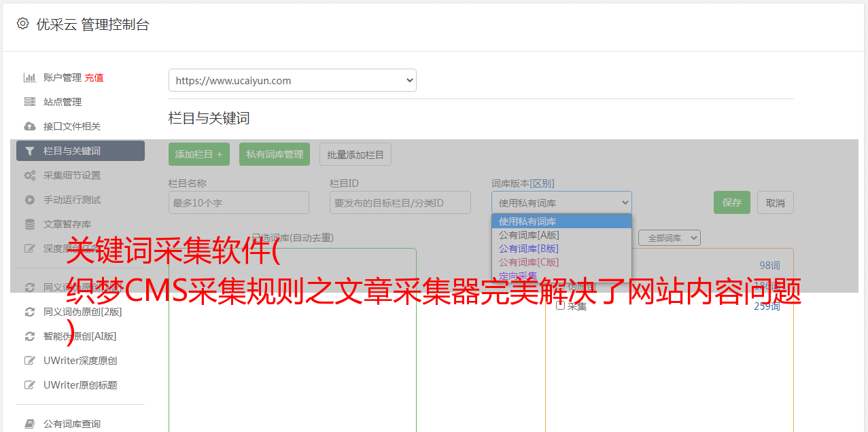Open the site URL dropdown showing https://www.ucaiyun.com
The image size is (868, 432).
pyautogui.click(x=292, y=80)
